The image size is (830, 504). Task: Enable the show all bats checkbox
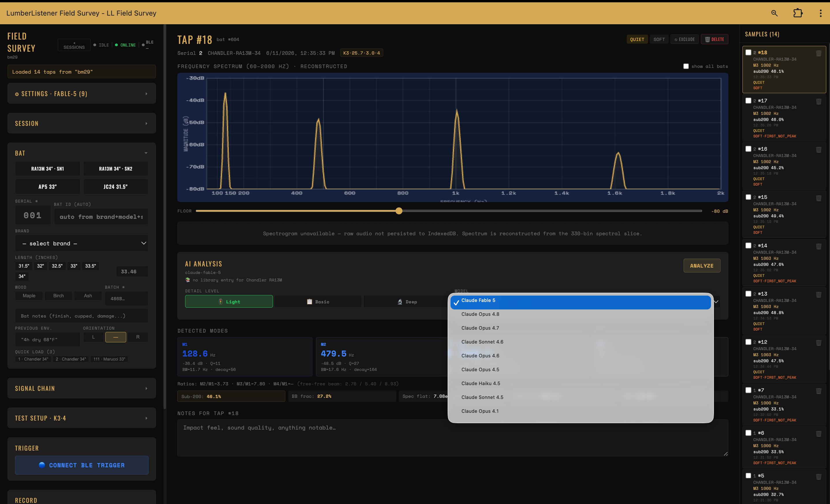686,66
